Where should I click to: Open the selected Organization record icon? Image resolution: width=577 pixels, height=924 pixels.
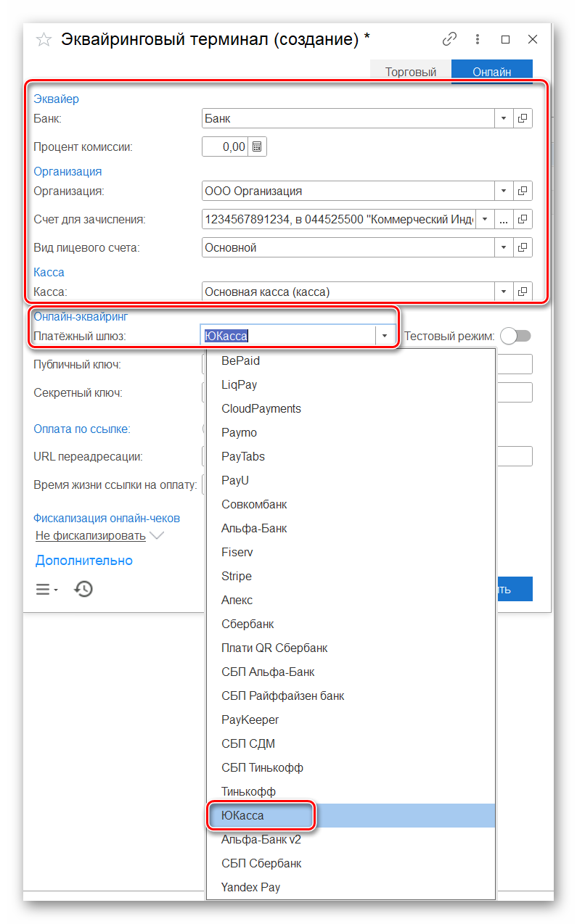click(x=523, y=191)
